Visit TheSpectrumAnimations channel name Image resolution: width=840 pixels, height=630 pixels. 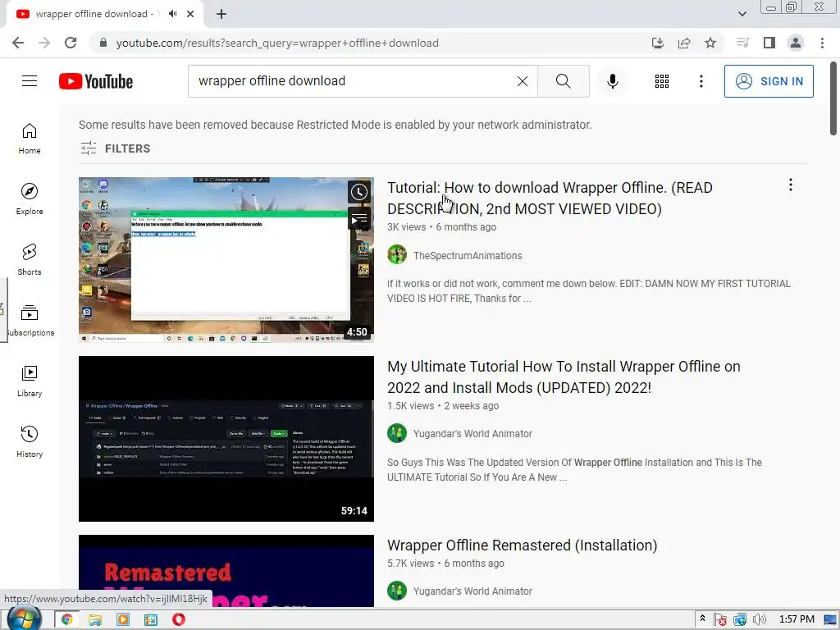click(x=467, y=256)
